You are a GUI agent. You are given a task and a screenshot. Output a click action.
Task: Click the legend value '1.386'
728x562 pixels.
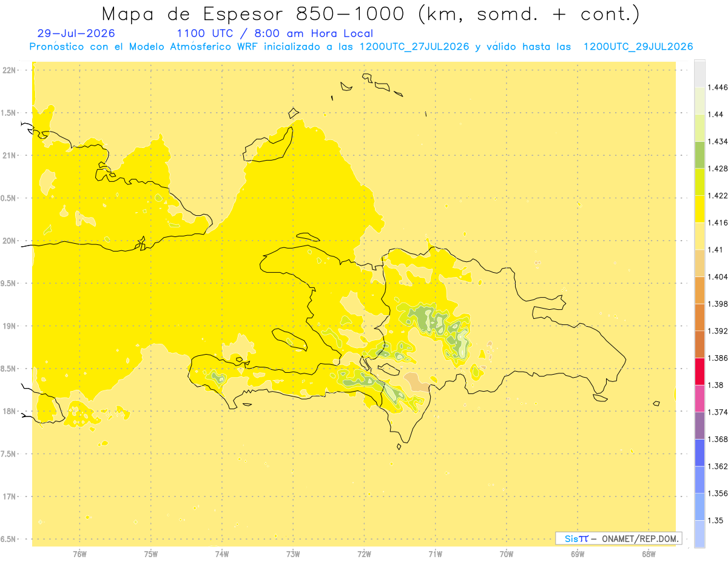718,358
